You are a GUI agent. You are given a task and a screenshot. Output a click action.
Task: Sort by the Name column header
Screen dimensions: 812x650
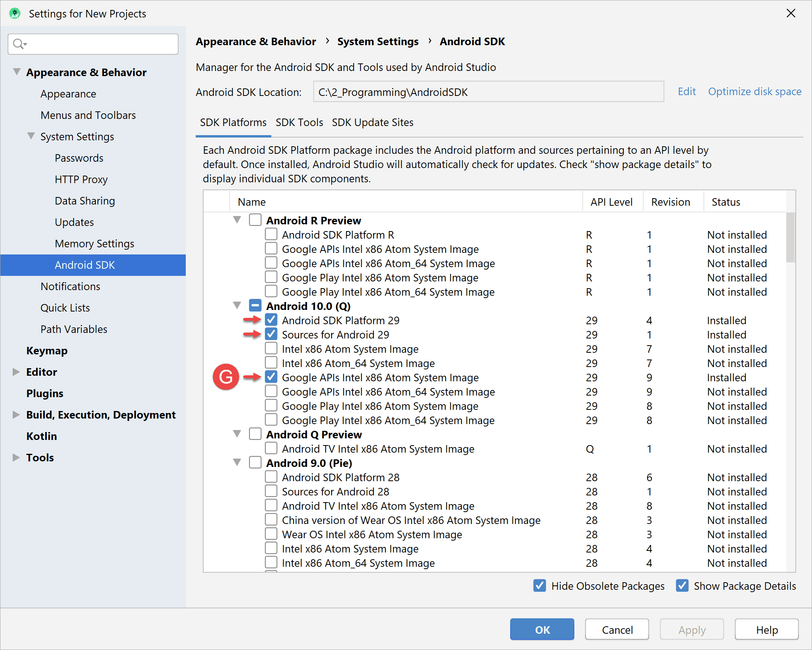[406, 202]
